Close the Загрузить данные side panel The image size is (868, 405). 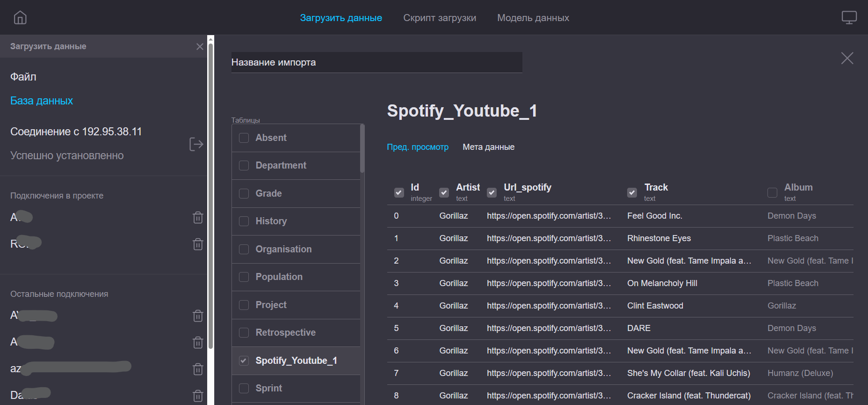[200, 46]
